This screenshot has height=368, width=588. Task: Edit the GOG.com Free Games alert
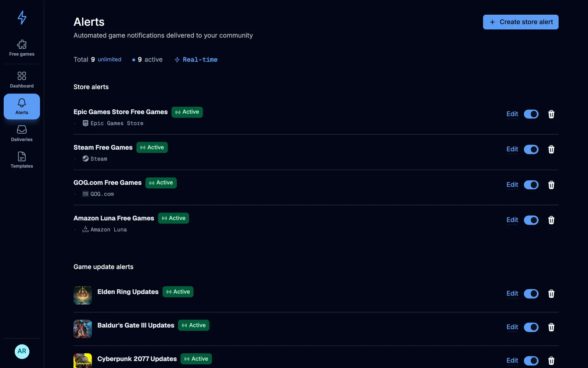pos(512,185)
